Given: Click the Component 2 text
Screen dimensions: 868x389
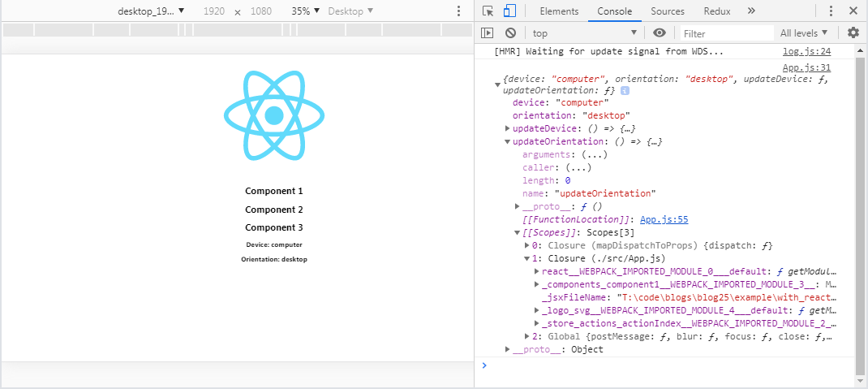Looking at the screenshot, I should (274, 210).
